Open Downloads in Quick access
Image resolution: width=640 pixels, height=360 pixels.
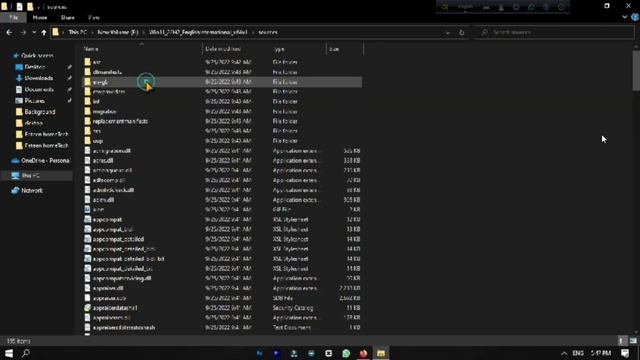click(x=34, y=78)
